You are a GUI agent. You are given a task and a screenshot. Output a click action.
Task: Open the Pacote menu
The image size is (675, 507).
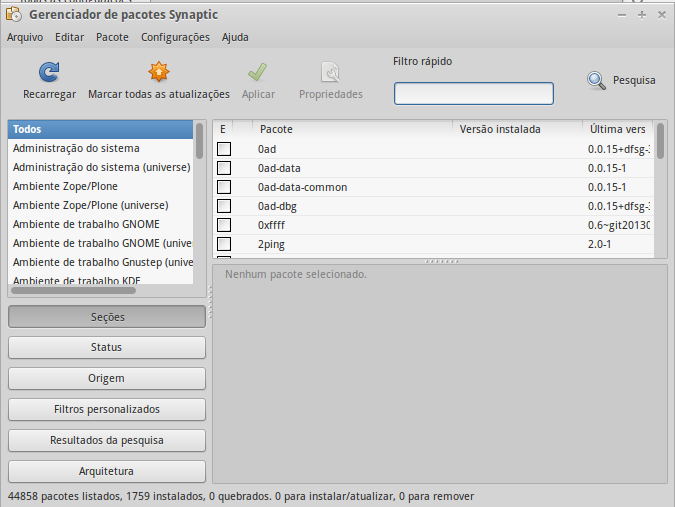tap(112, 37)
